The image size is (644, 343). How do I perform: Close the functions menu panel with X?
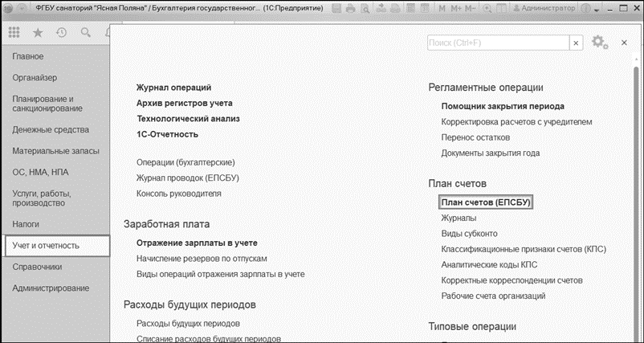tap(624, 43)
